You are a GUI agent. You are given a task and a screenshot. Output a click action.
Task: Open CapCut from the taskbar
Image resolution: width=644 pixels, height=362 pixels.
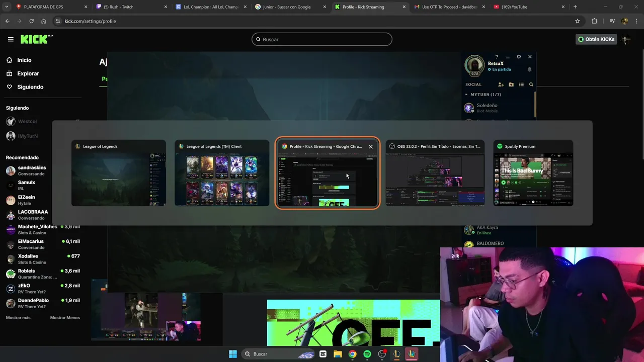[x=323, y=354]
